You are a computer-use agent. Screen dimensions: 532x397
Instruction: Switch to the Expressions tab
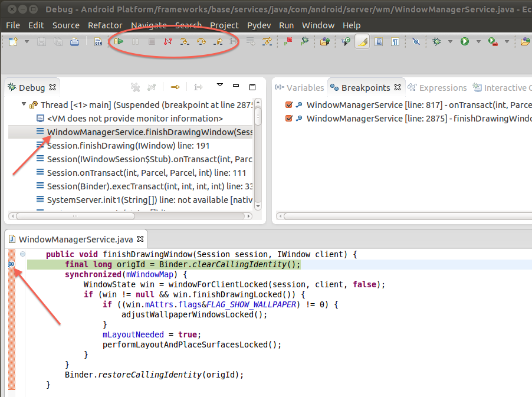[438, 87]
